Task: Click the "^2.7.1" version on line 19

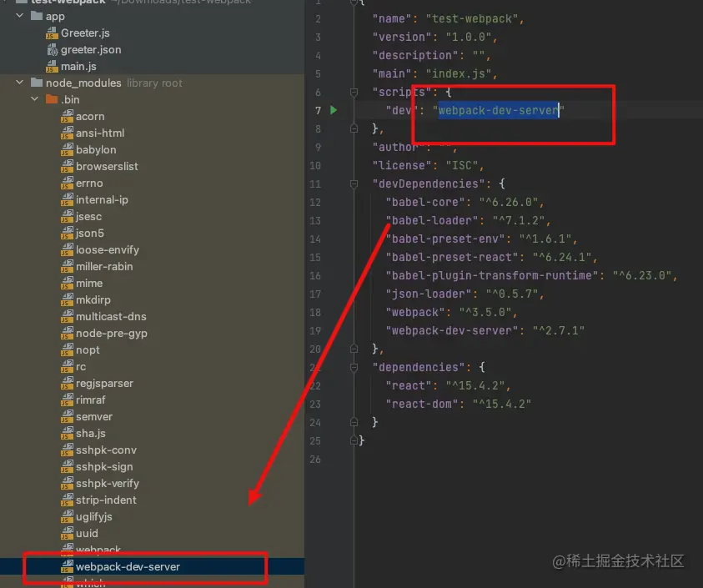Action: pyautogui.click(x=559, y=330)
